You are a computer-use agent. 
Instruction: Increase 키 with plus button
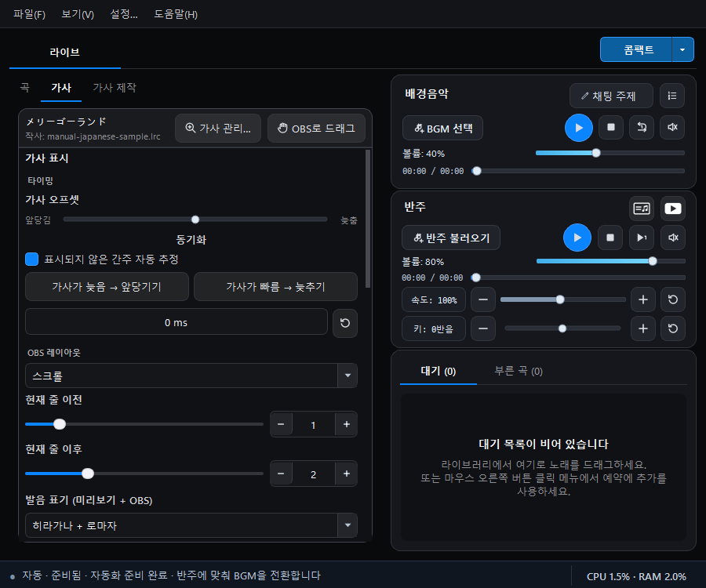point(643,328)
